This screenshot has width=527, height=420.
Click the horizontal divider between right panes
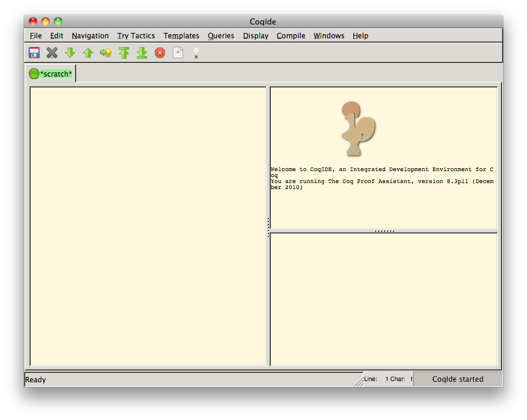(x=384, y=231)
